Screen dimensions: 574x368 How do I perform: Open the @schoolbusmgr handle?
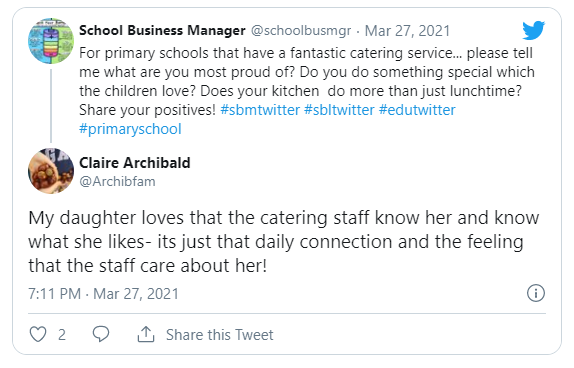pos(301,31)
